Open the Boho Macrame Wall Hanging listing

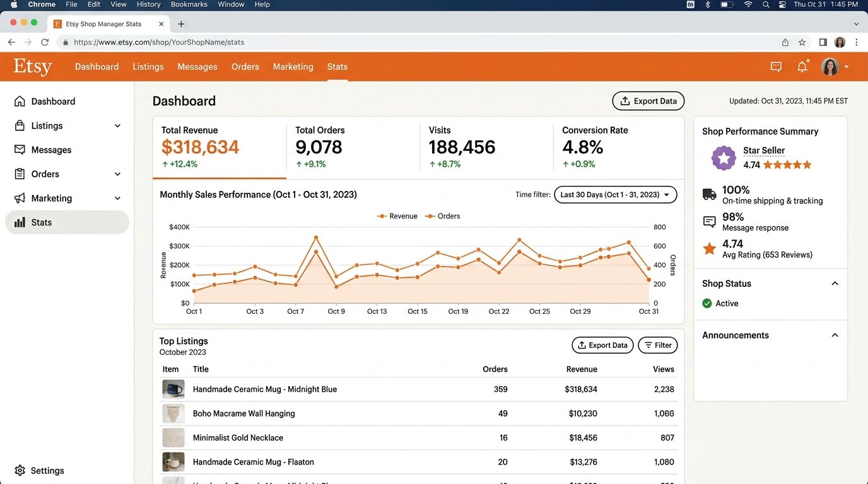(x=244, y=413)
